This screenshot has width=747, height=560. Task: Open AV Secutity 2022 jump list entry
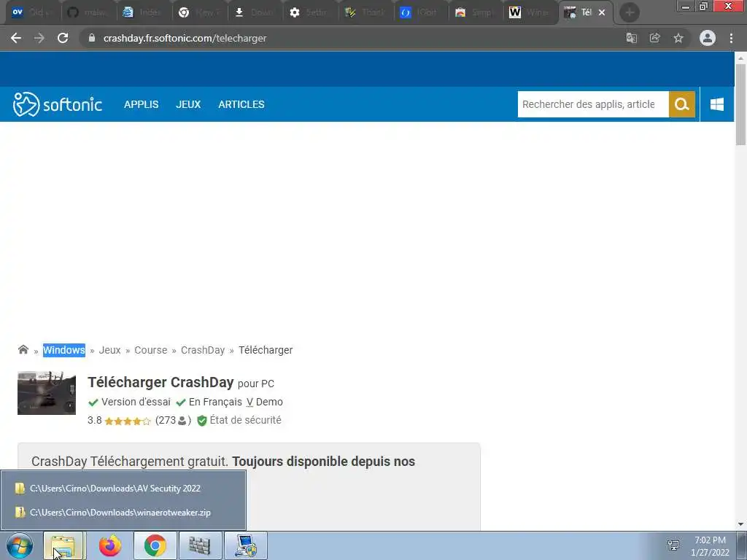[x=123, y=489]
